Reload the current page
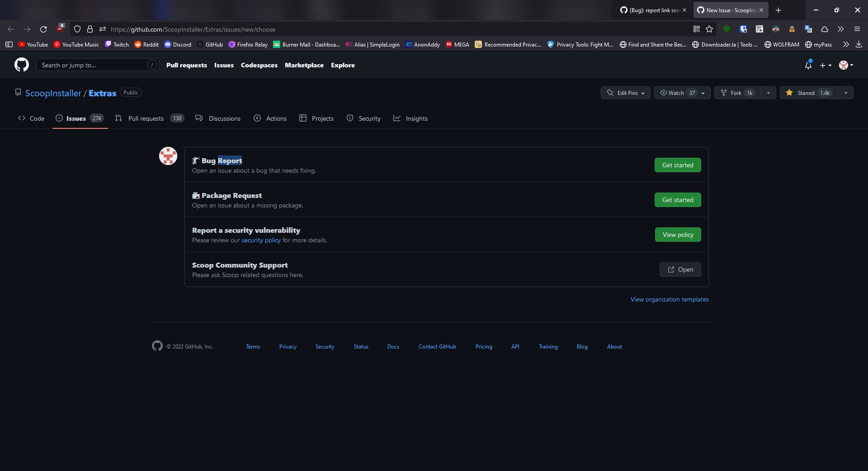This screenshot has width=868, height=471. (x=43, y=29)
